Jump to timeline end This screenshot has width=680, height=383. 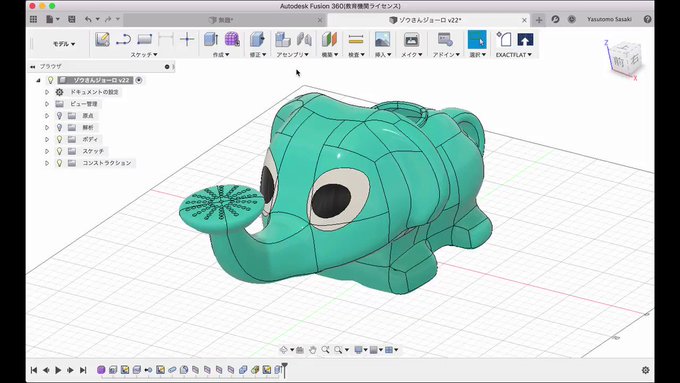point(83,370)
